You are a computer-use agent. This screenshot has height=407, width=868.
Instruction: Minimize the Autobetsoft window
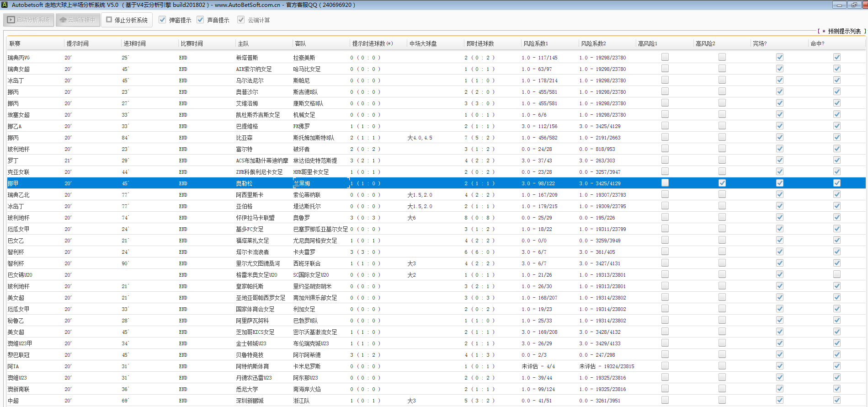click(x=839, y=5)
